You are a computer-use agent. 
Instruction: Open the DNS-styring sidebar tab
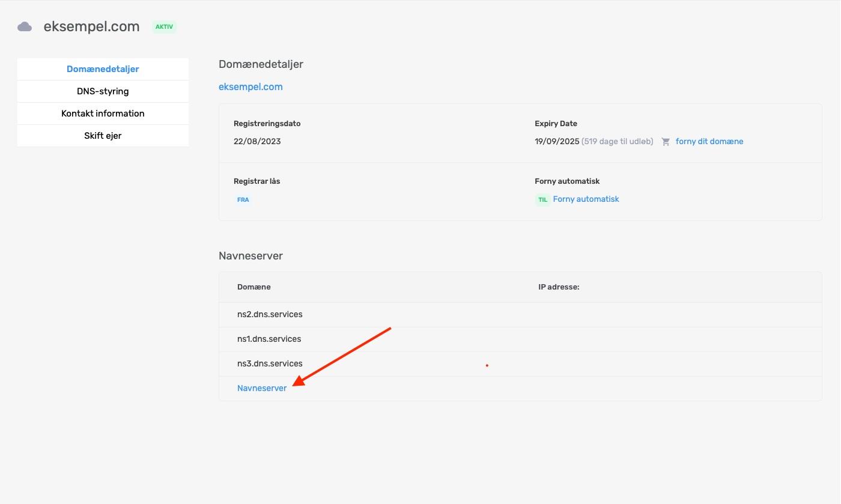[x=103, y=91]
